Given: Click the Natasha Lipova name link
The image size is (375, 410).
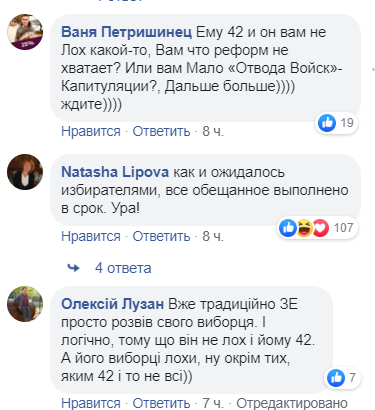Looking at the screenshot, I should [x=115, y=172].
